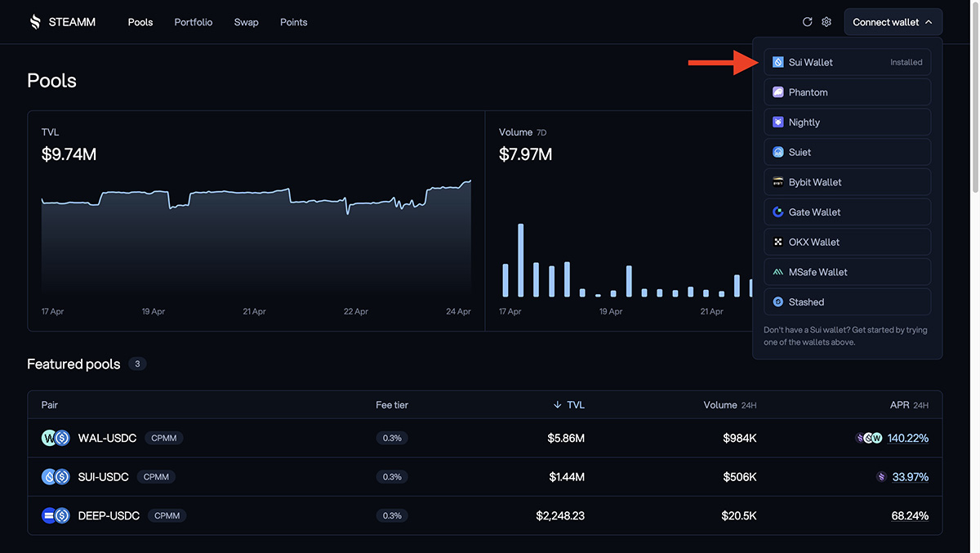Click the $1.44M TVL cell
Viewport: 980px width, 553px height.
(566, 477)
